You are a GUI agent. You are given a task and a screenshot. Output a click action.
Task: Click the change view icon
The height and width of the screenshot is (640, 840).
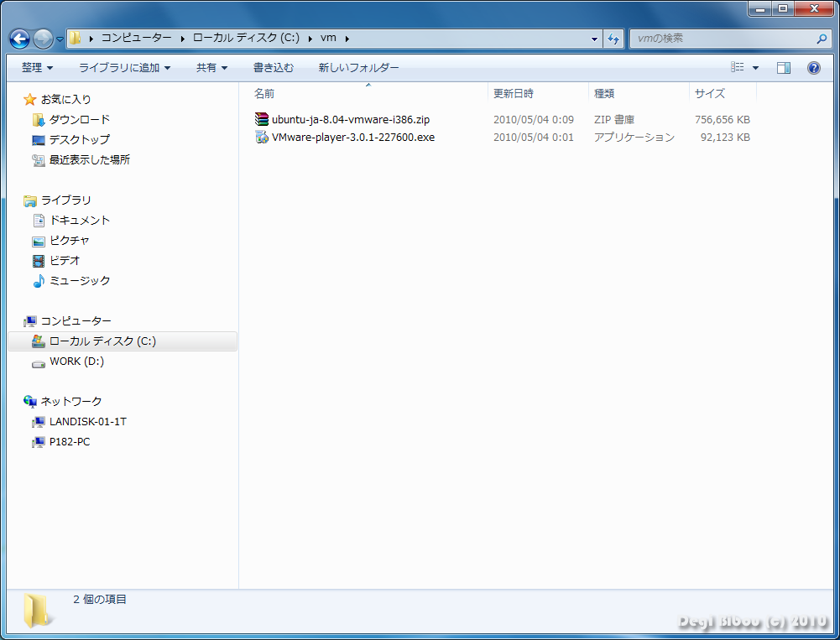click(737, 67)
